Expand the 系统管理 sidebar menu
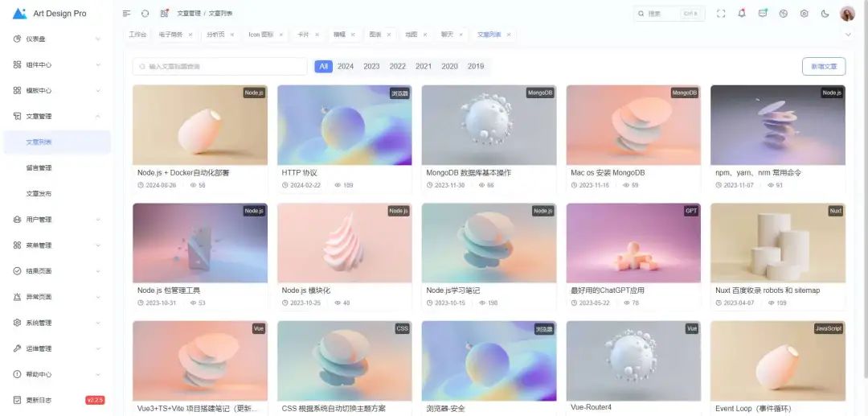Image resolution: width=868 pixels, height=416 pixels. point(55,323)
